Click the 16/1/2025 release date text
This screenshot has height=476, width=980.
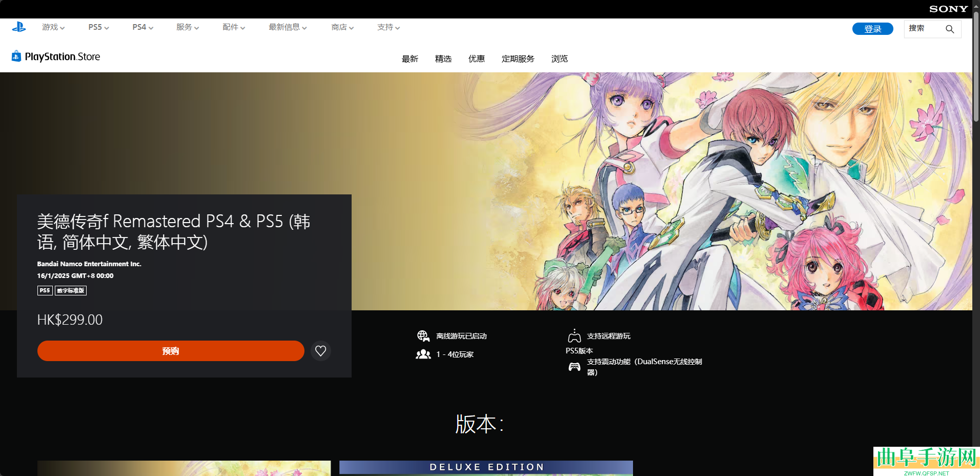pyautogui.click(x=75, y=275)
